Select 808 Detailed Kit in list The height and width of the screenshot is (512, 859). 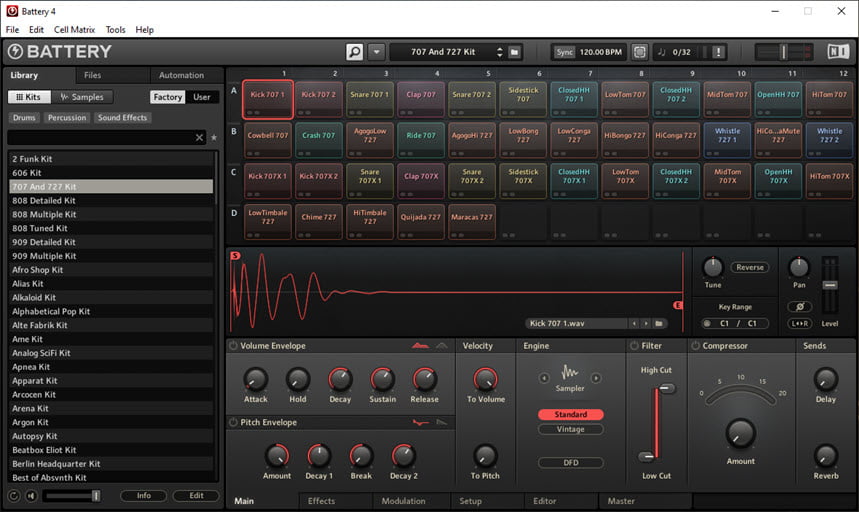coord(111,200)
